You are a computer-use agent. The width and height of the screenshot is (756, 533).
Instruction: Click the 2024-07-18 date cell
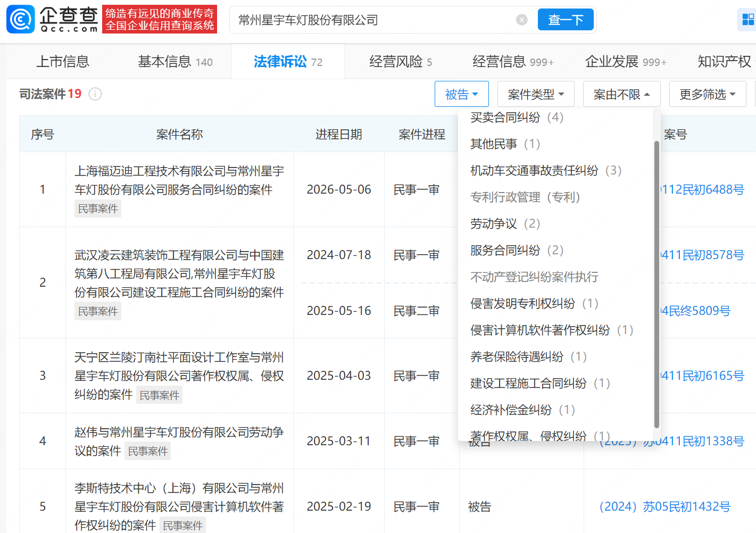(339, 255)
